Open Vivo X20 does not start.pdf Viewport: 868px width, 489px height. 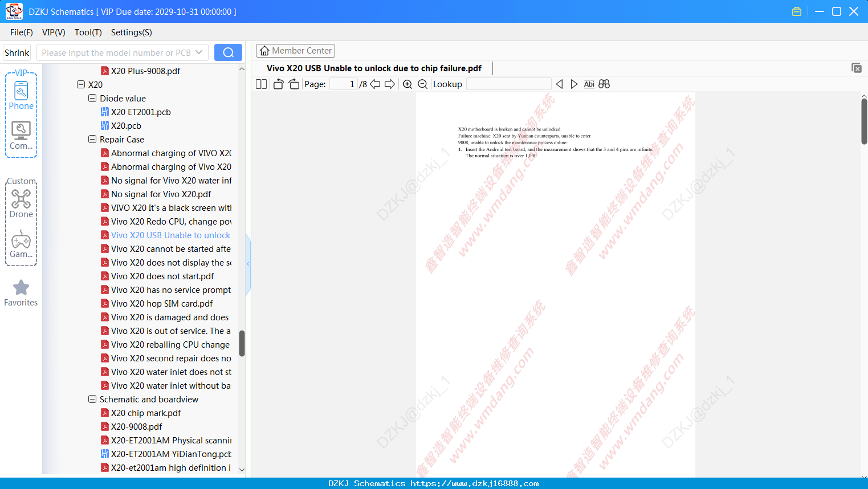(162, 276)
